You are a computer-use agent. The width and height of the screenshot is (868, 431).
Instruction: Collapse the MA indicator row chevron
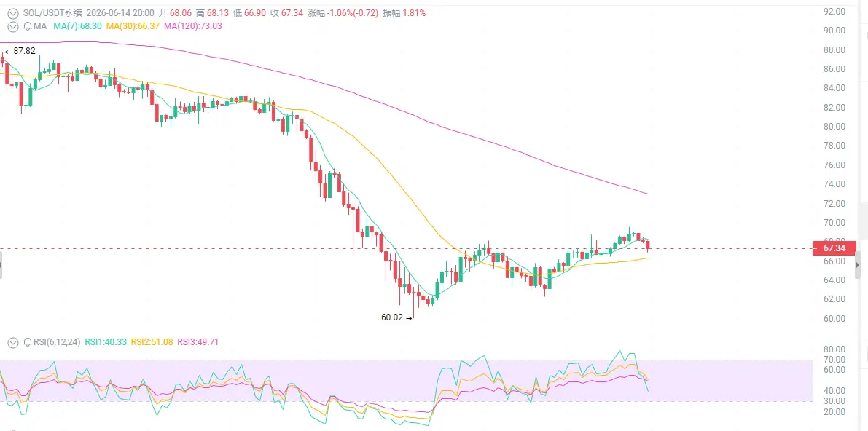tap(12, 26)
